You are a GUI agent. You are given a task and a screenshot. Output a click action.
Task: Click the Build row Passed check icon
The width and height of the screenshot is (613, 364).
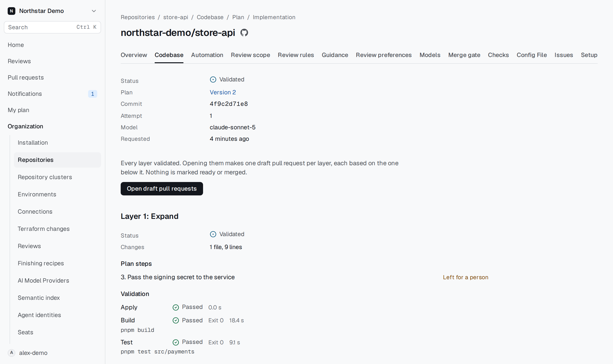click(176, 320)
